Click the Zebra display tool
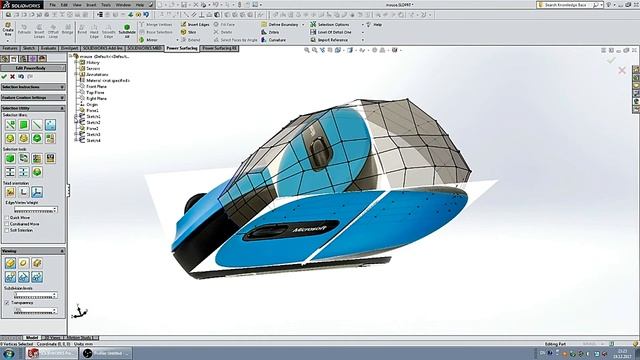The image size is (640, 360). (270, 32)
